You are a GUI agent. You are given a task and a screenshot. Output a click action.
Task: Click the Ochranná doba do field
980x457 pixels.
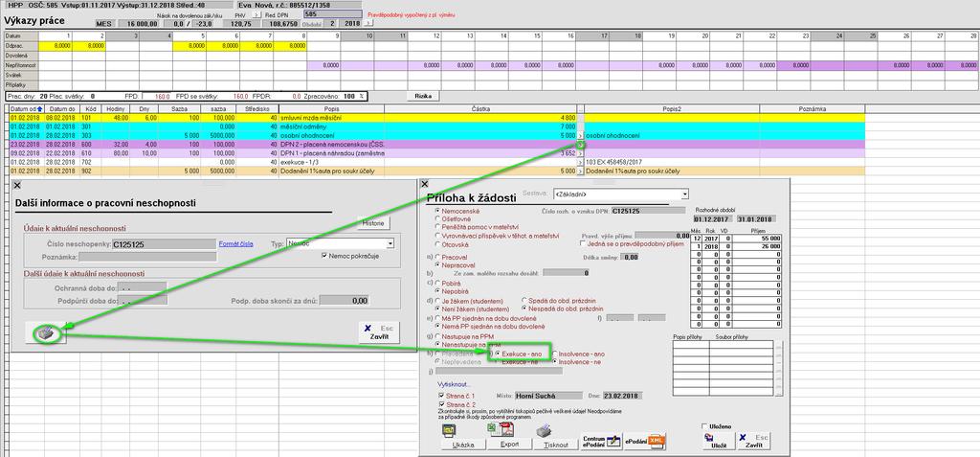(x=142, y=288)
